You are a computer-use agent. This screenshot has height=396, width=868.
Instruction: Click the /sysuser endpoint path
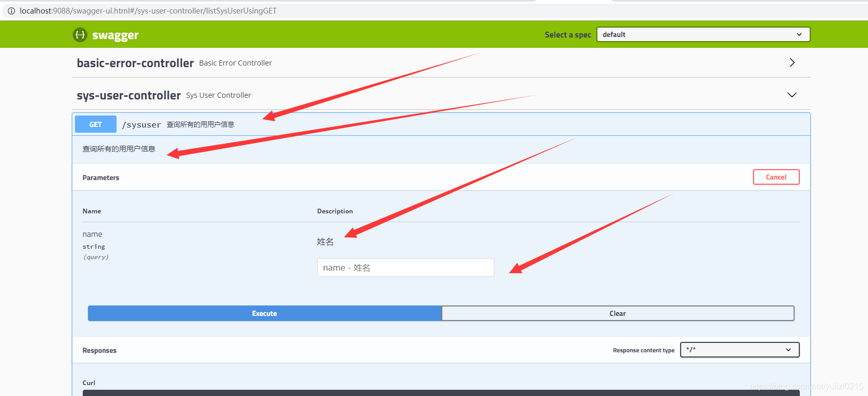tap(142, 125)
